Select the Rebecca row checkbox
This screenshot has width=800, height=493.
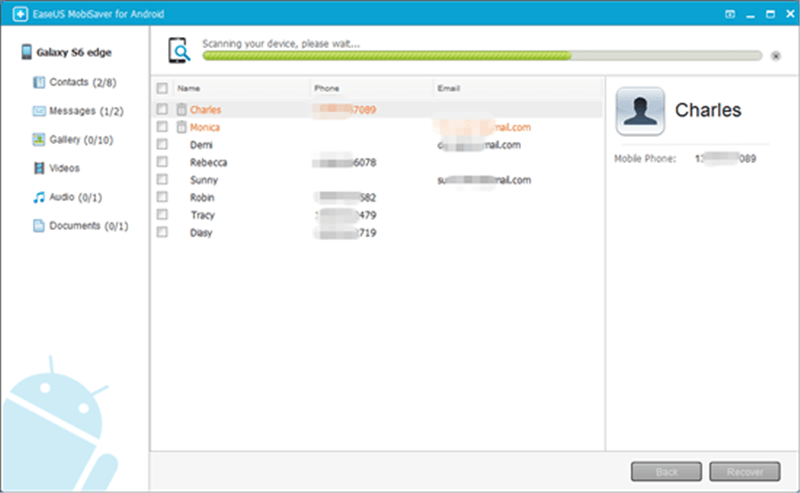(x=162, y=162)
